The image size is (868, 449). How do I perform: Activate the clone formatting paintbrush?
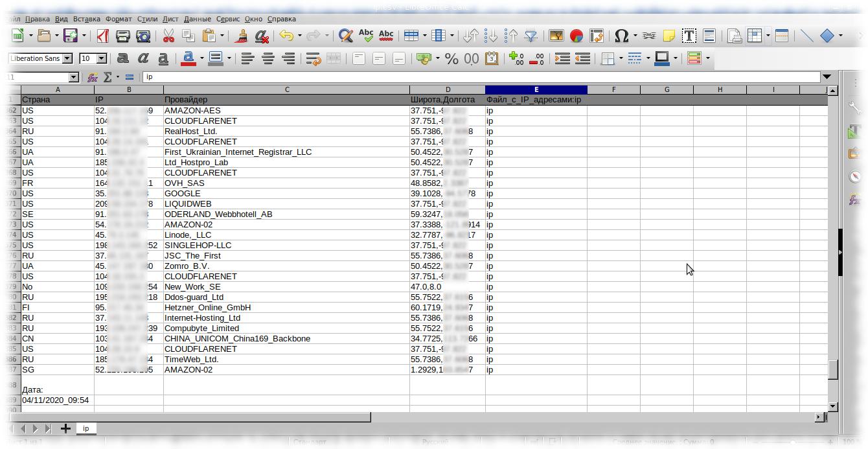click(x=242, y=36)
